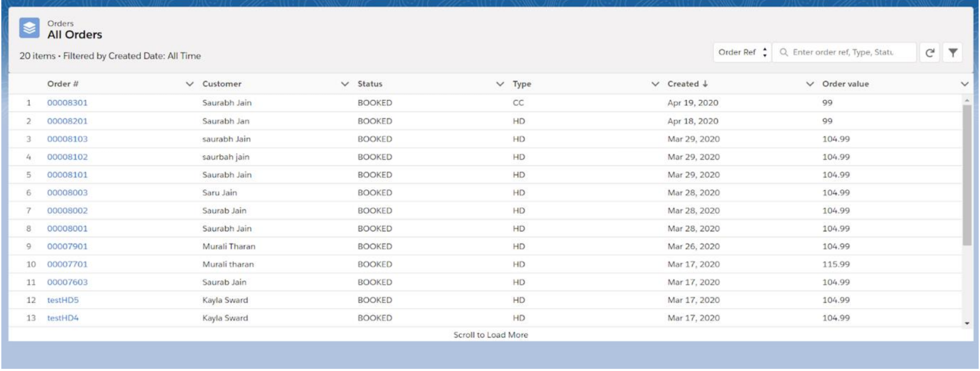Open order 00008301
The image size is (980, 371).
coord(67,103)
